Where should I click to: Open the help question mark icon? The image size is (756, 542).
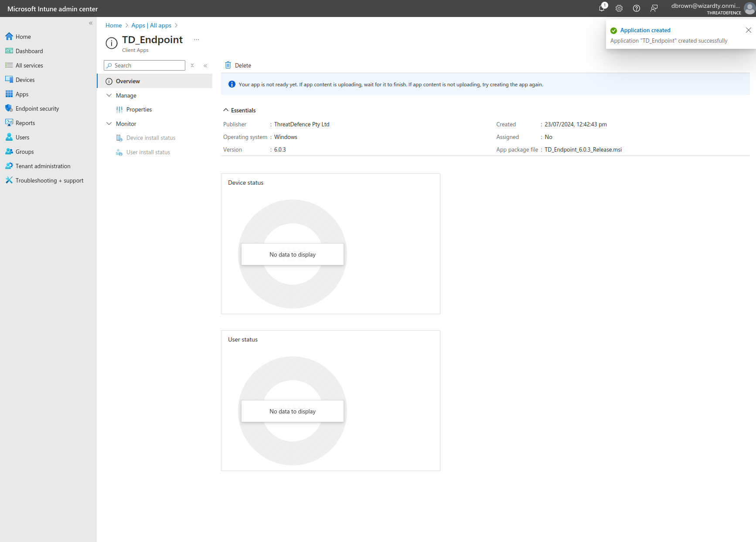(x=637, y=8)
